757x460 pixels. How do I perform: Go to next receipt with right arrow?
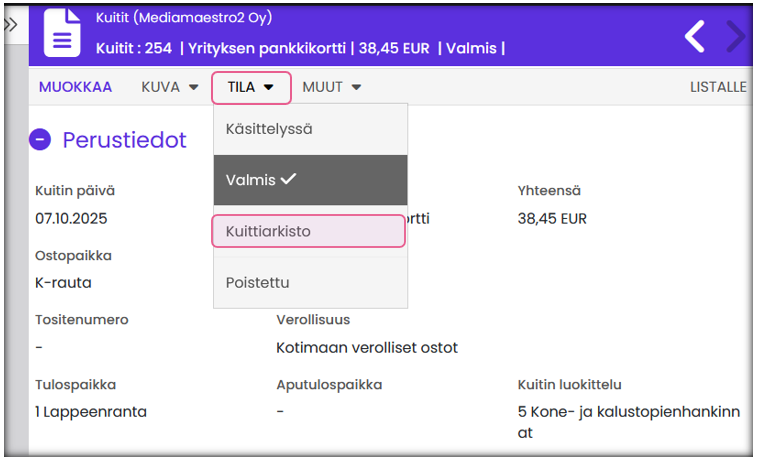click(735, 36)
